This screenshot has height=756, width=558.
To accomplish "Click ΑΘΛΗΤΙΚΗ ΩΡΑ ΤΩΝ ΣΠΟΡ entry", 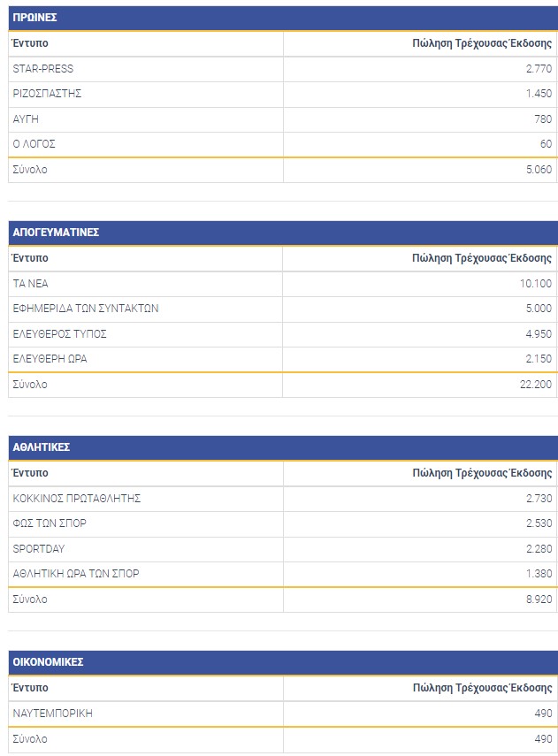I will pyautogui.click(x=76, y=574).
